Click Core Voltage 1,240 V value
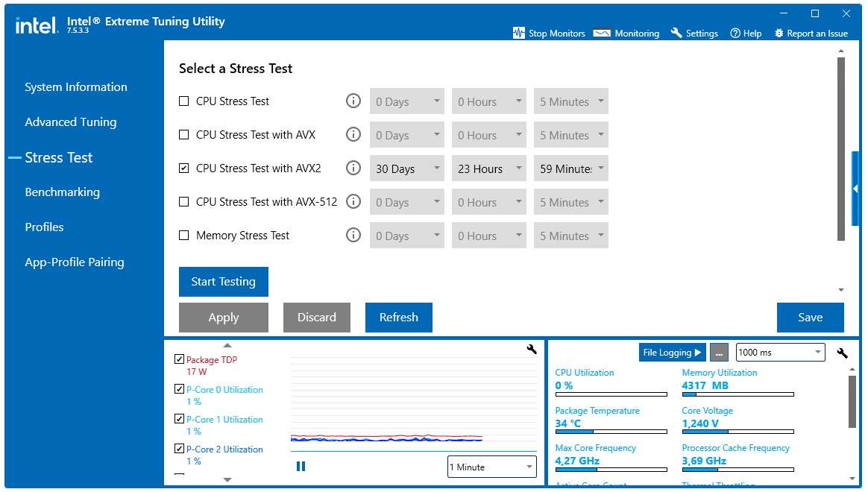868x492 pixels. 700,423
